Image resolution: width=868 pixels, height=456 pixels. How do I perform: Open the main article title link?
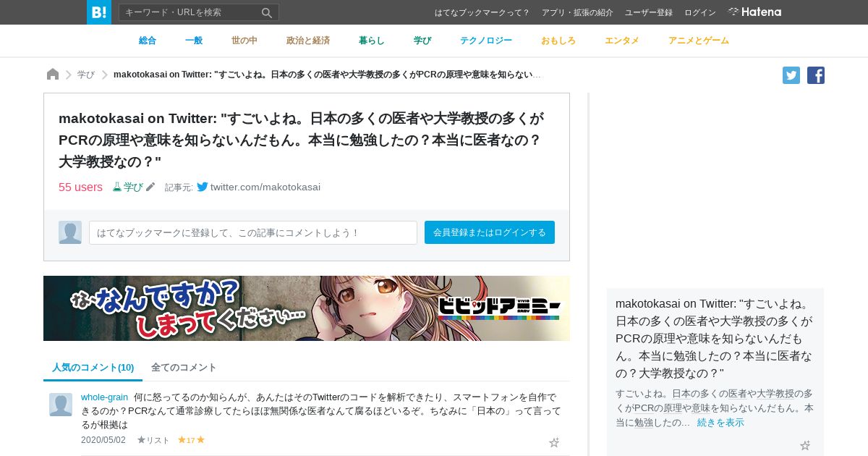(302, 139)
